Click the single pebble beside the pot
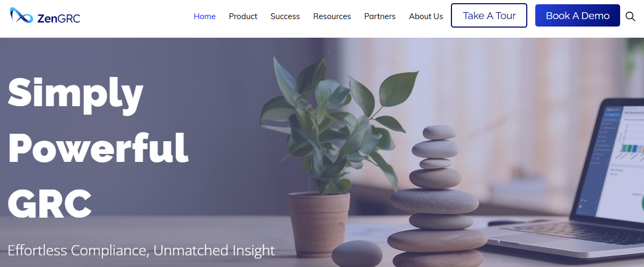The height and width of the screenshot is (267, 644). [x=357, y=253]
